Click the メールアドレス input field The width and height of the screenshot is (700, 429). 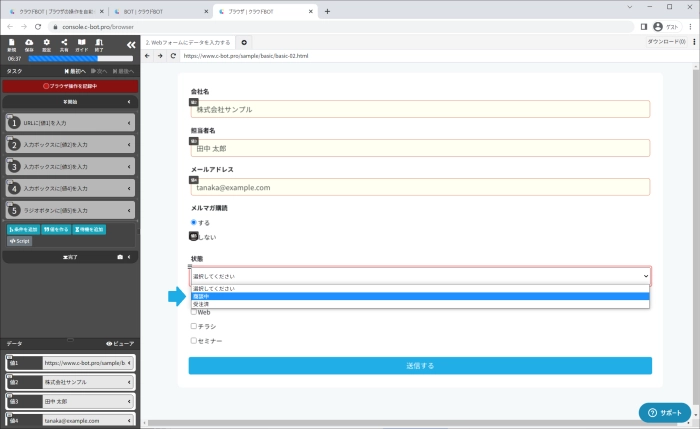(x=420, y=187)
